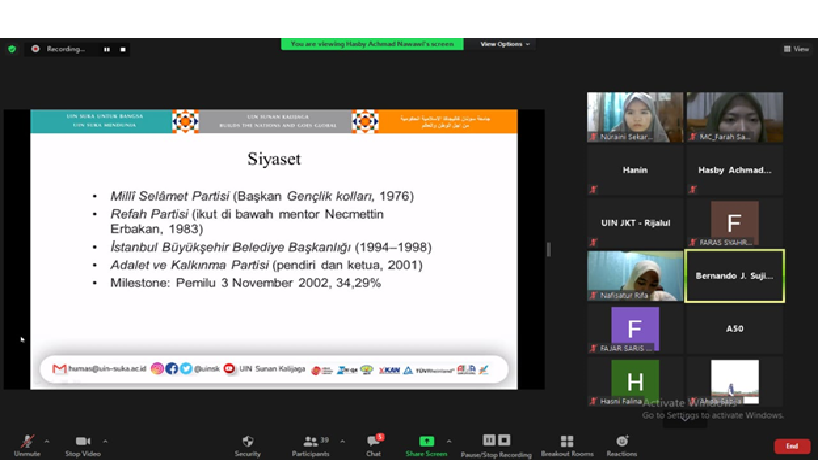
Task: Select the white-image participant tile at the bottom right of the gallery
Action: (x=734, y=382)
